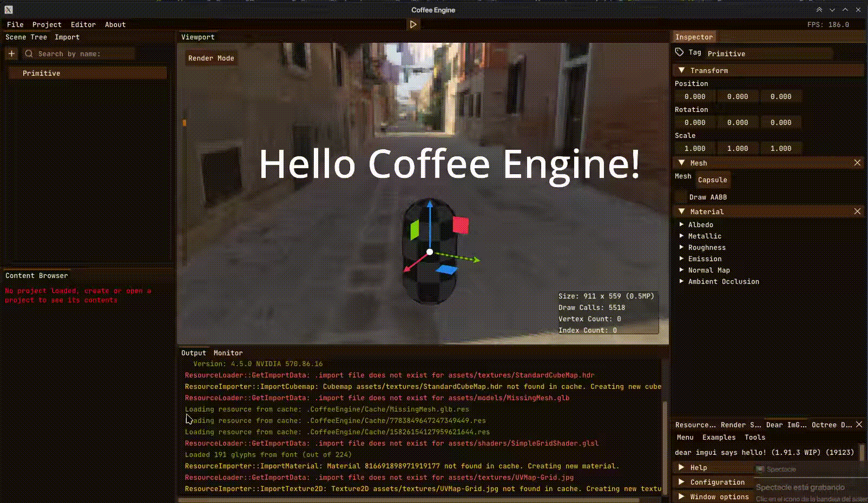Click the Tag label icon in Inspector
This screenshot has height=503, width=868.
click(x=679, y=52)
